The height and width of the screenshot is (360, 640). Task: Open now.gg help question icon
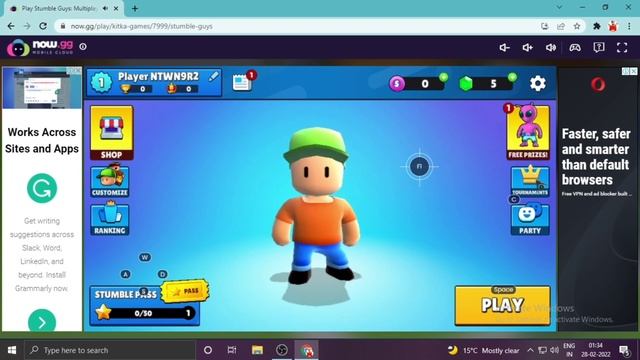[x=598, y=47]
